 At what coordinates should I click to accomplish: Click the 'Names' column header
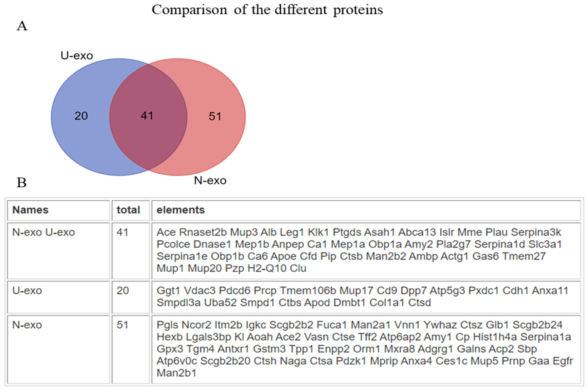click(30, 210)
